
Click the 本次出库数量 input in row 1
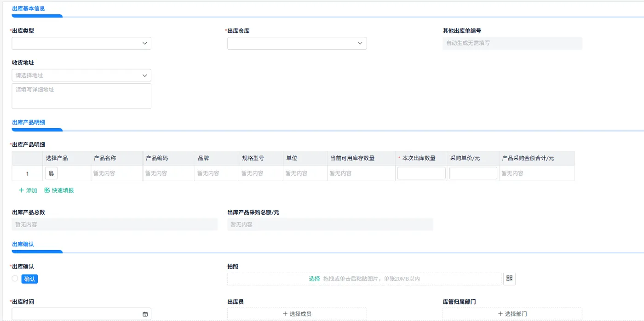pyautogui.click(x=421, y=173)
